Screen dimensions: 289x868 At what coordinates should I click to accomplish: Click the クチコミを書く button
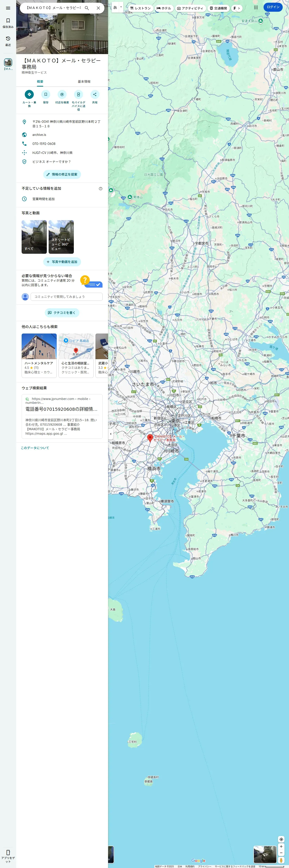62,313
